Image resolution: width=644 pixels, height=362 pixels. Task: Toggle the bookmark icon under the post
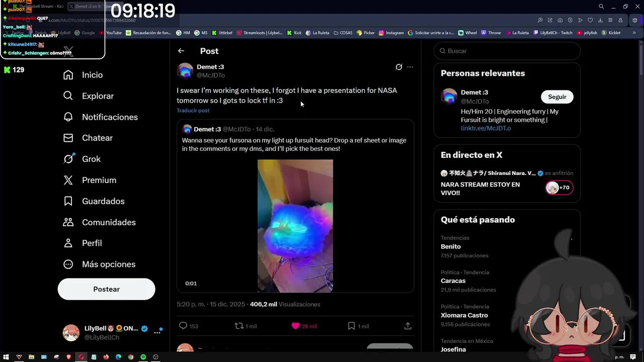pyautogui.click(x=351, y=326)
